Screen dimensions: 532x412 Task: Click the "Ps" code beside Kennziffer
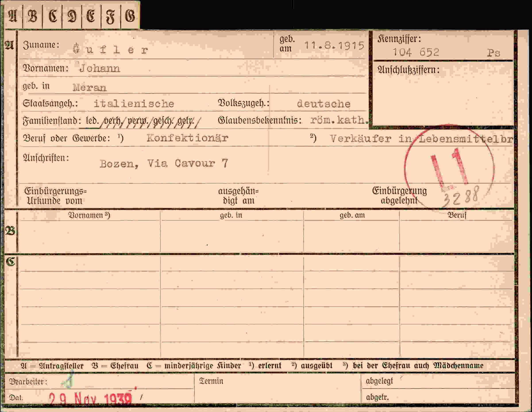click(493, 53)
